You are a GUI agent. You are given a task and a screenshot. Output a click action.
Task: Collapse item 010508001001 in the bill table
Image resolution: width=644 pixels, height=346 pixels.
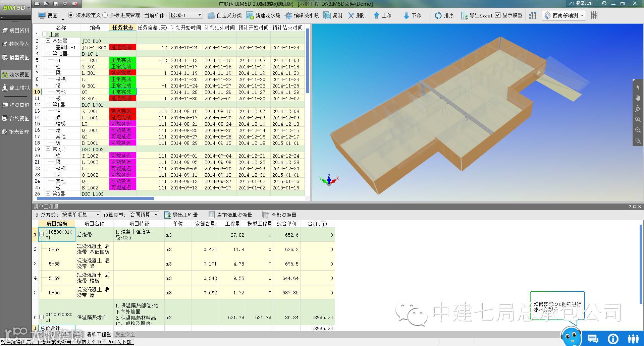(x=42, y=234)
